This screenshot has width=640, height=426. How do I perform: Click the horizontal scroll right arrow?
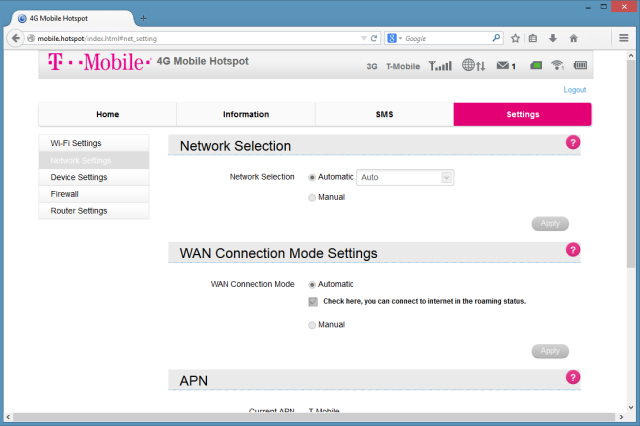point(621,417)
